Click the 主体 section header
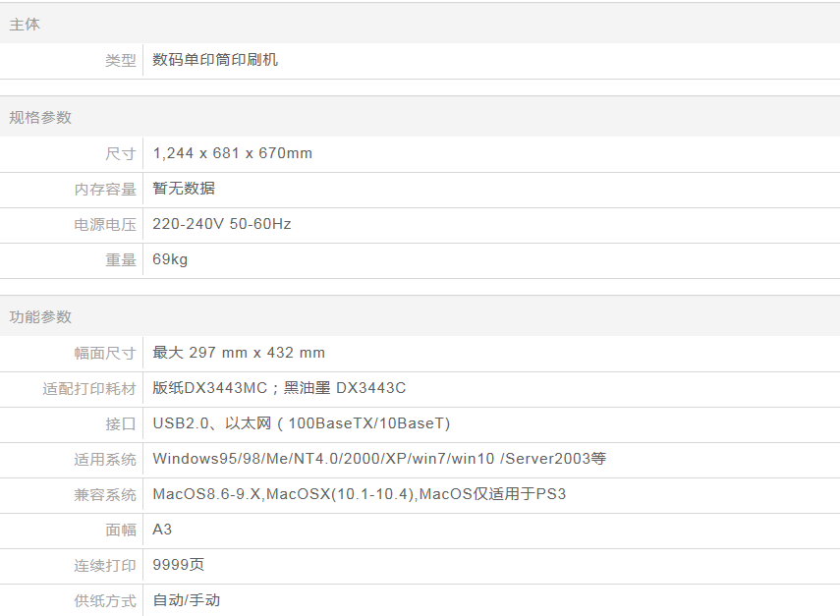Image resolution: width=840 pixels, height=616 pixels. coord(26,25)
